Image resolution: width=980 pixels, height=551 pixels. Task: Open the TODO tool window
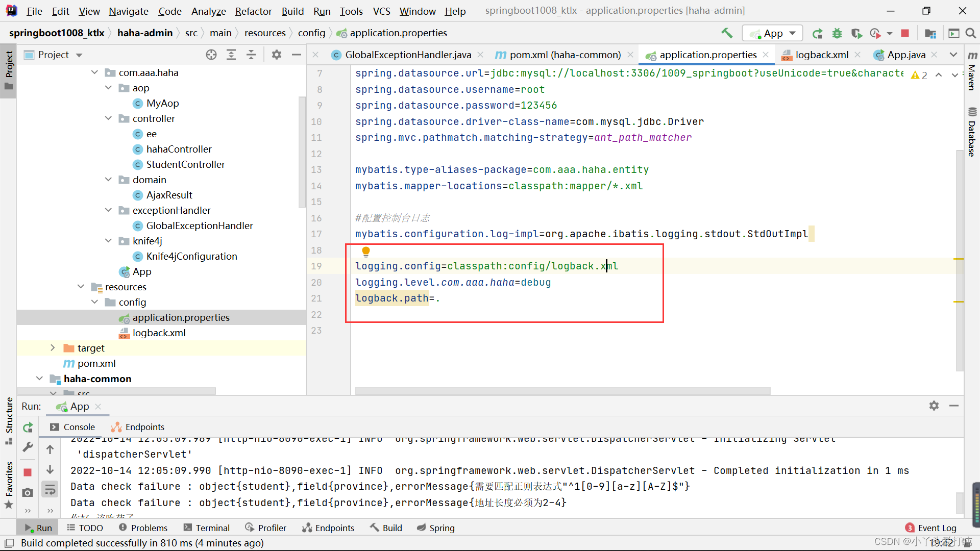point(85,528)
